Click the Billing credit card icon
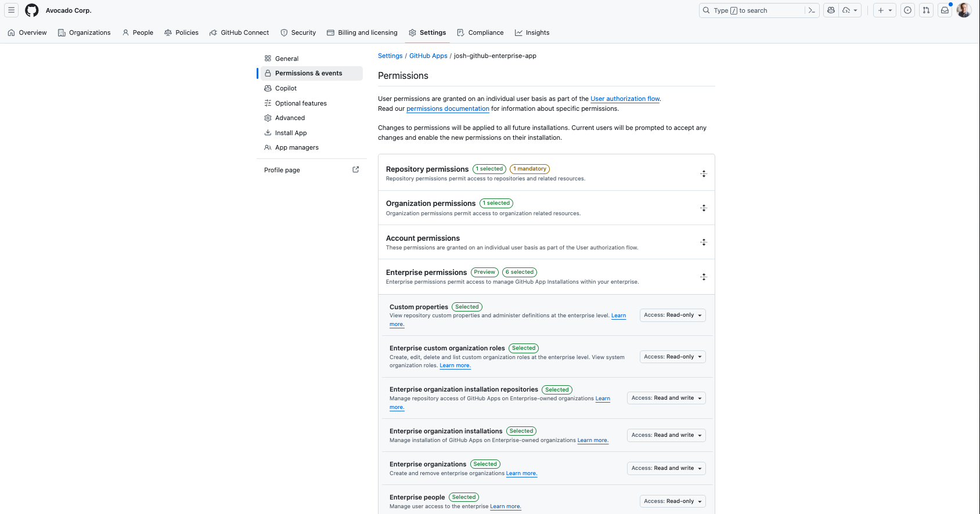 coord(330,32)
